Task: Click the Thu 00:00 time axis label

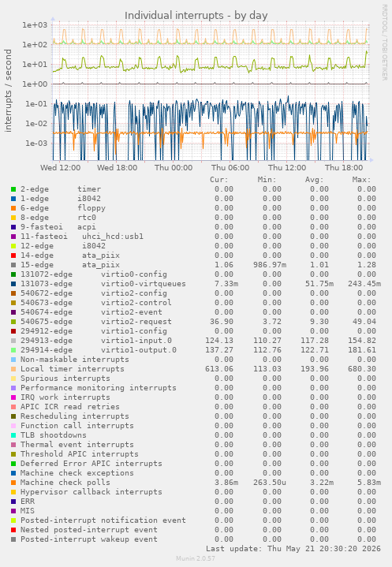Action: pyautogui.click(x=174, y=168)
